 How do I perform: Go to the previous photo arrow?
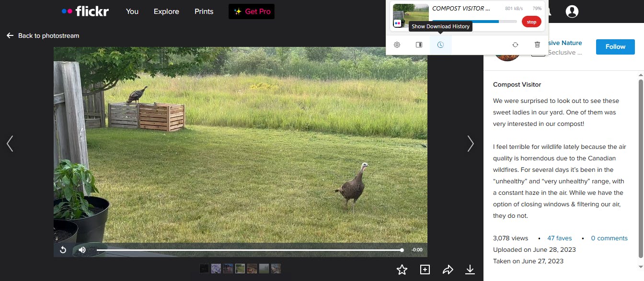[10, 144]
